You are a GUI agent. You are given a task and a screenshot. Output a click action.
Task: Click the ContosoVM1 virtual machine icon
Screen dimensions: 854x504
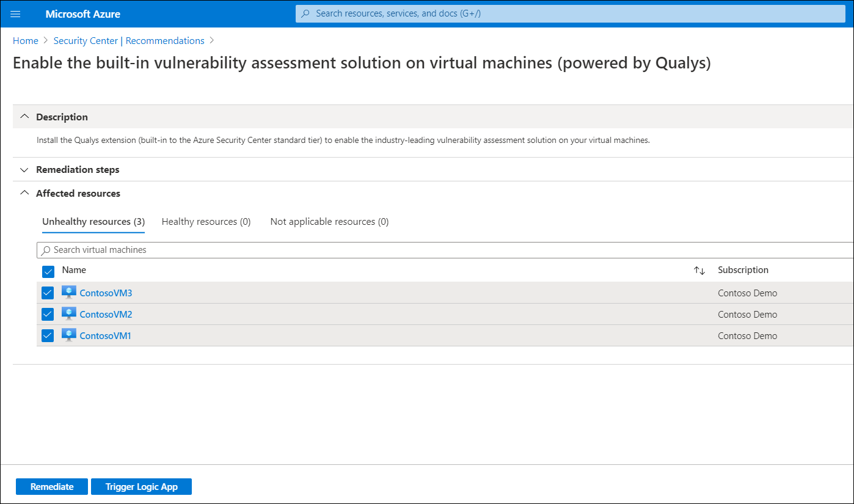[69, 335]
